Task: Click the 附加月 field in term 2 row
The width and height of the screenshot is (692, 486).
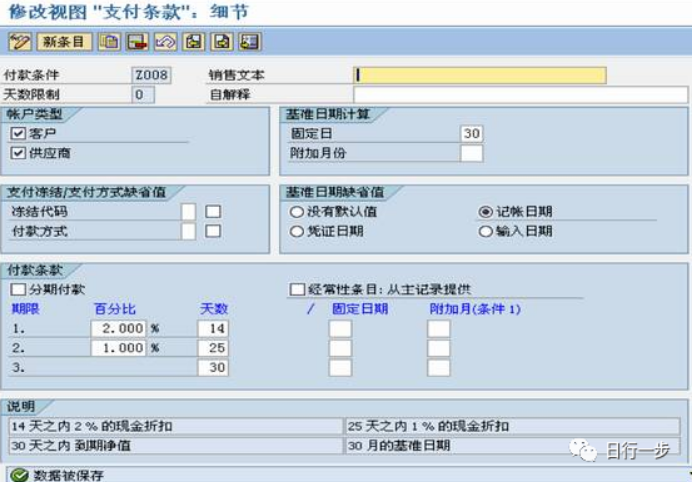Action: [439, 348]
